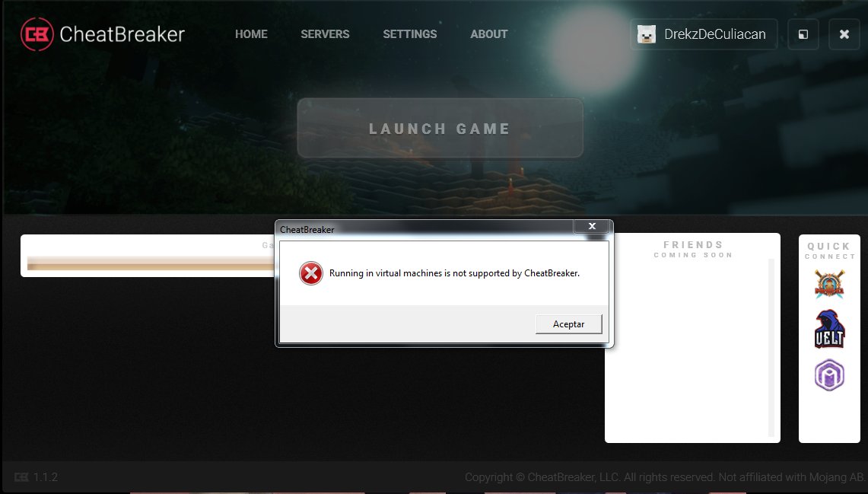
Task: Open the SETTINGS menu item
Action: (x=409, y=34)
